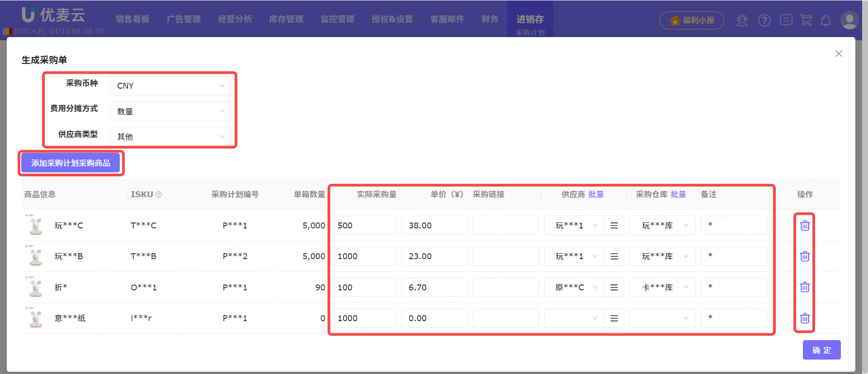The width and height of the screenshot is (868, 374).
Task: Open the 客服邮件 menu
Action: pyautogui.click(x=447, y=19)
